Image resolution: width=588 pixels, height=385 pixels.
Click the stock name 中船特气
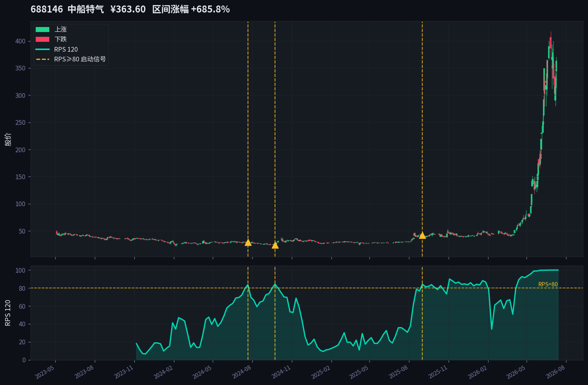[x=86, y=9]
